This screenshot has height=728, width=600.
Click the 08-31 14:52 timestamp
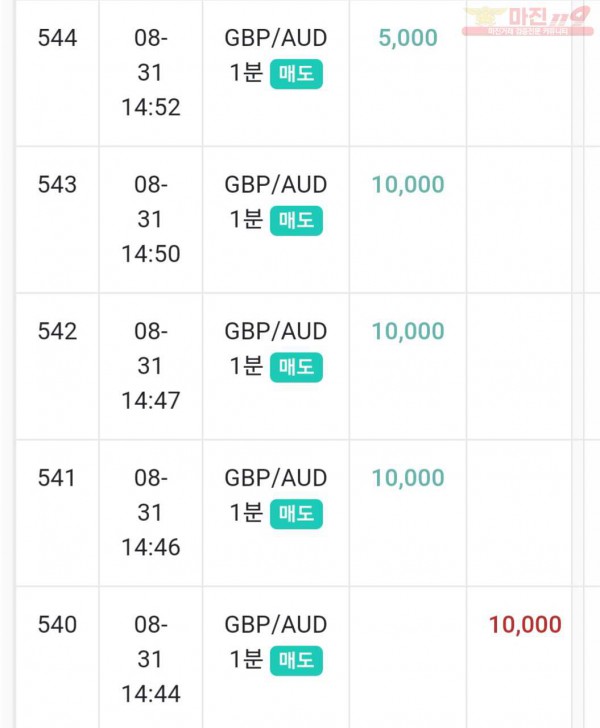pyautogui.click(x=150, y=73)
